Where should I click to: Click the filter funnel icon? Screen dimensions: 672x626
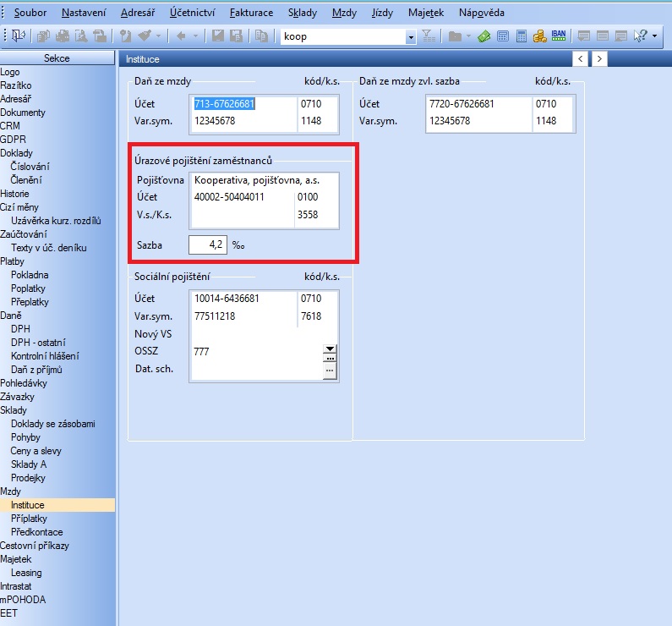click(429, 36)
